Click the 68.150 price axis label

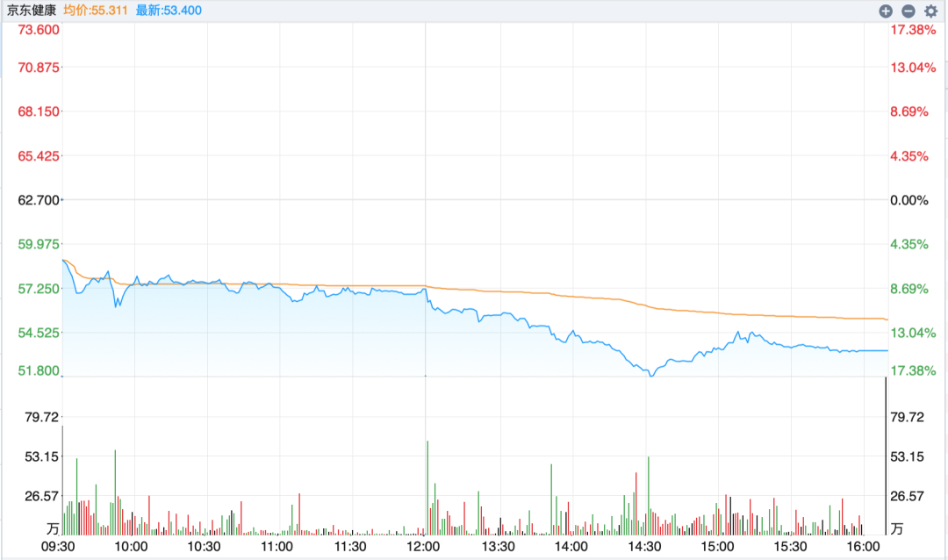coord(39,111)
